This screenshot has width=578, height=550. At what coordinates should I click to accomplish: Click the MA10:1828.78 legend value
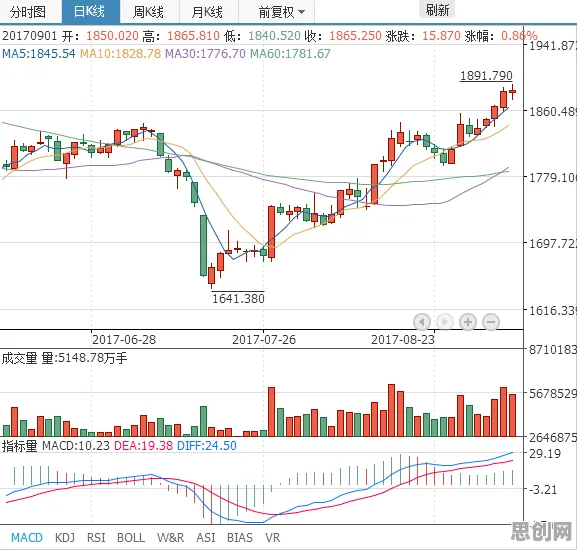pos(121,54)
